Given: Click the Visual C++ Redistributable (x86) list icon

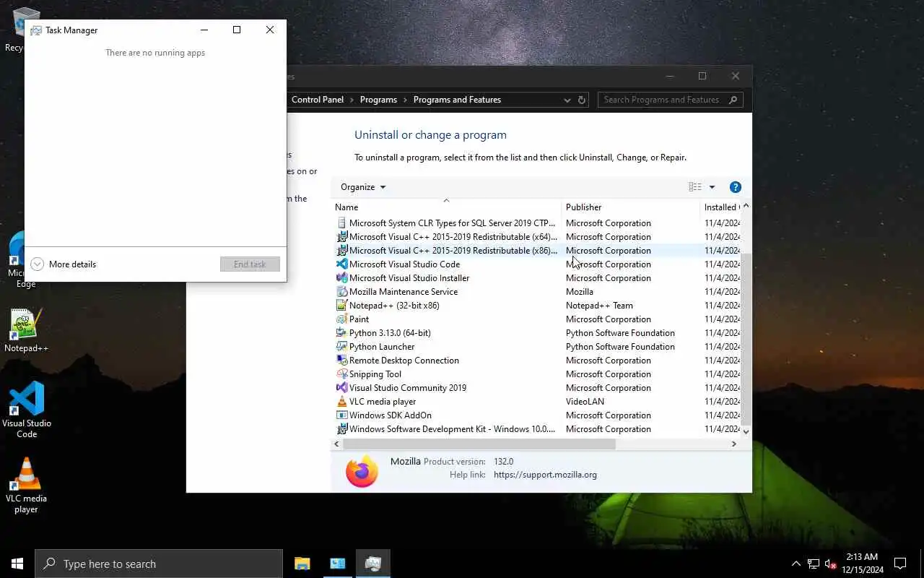Looking at the screenshot, I should click(342, 251).
